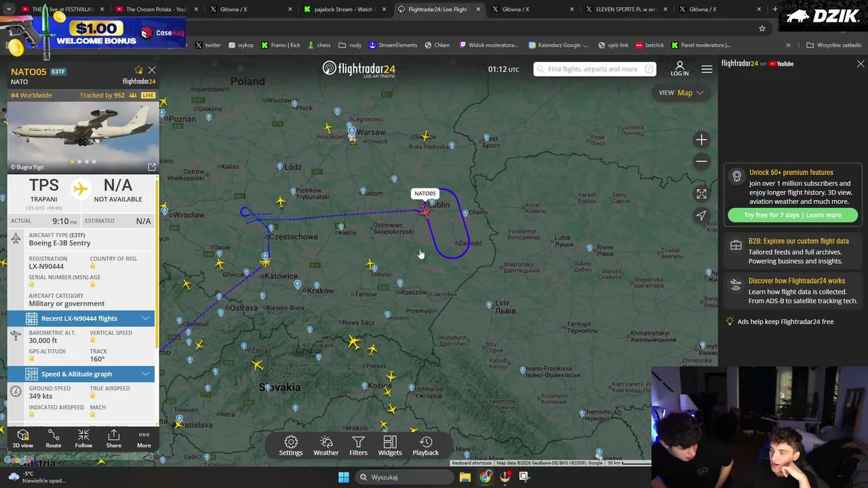Show the Route of flight NATO05
Viewport: 868px width, 488px height.
tap(53, 439)
